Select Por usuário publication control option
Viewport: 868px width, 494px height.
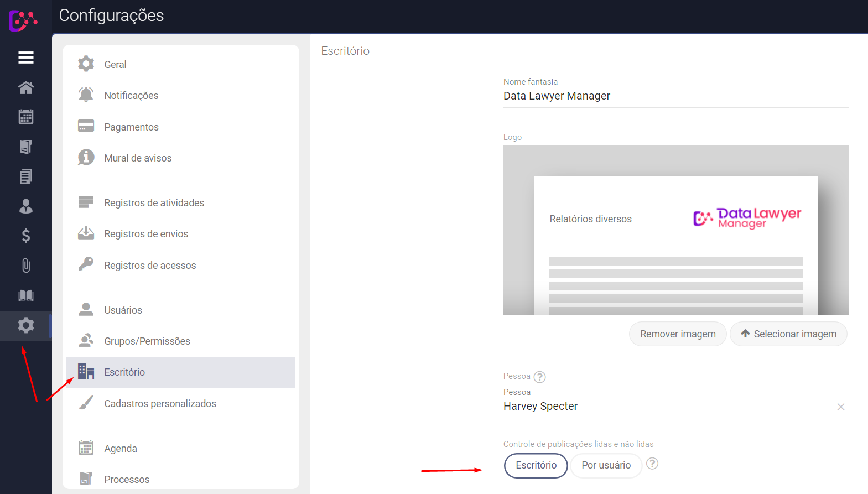(x=606, y=465)
